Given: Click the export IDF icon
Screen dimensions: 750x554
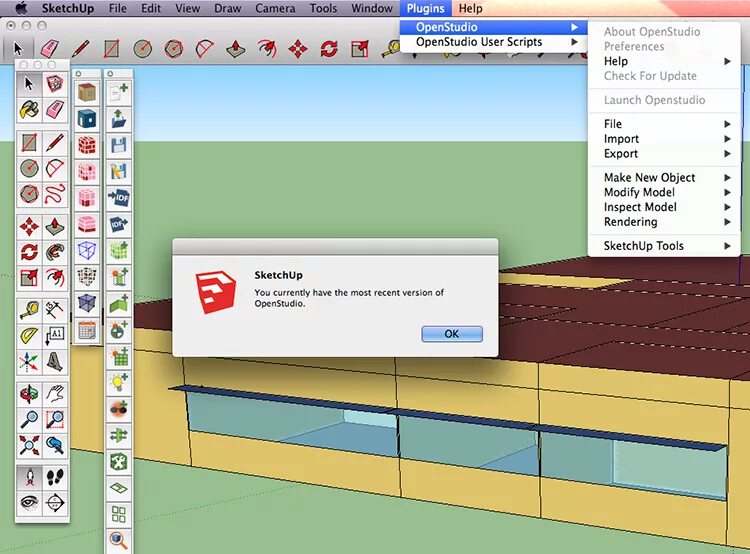Looking at the screenshot, I should pyautogui.click(x=119, y=224).
